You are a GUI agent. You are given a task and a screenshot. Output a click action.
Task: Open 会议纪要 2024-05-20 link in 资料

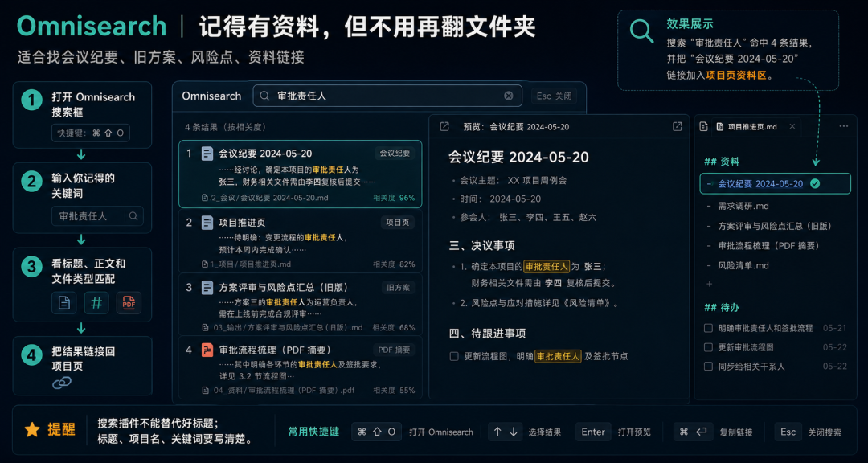tap(760, 184)
